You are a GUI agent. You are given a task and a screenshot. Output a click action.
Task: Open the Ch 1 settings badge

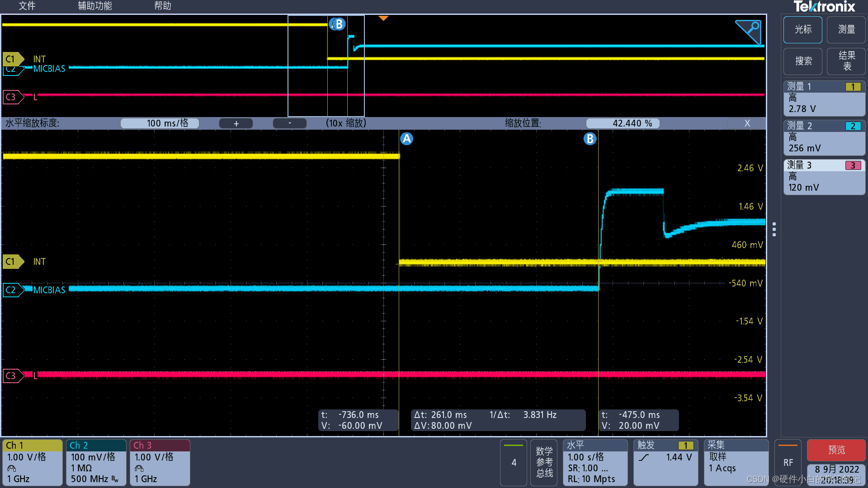(x=33, y=462)
